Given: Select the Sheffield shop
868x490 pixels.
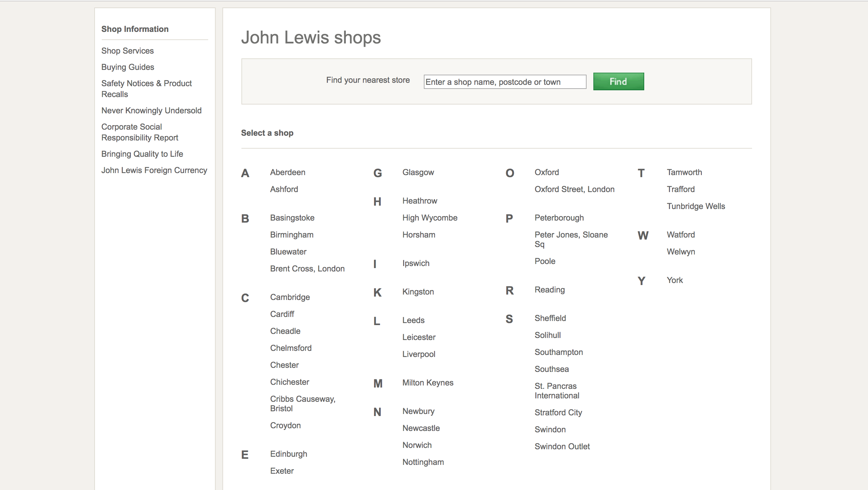Looking at the screenshot, I should [x=550, y=318].
